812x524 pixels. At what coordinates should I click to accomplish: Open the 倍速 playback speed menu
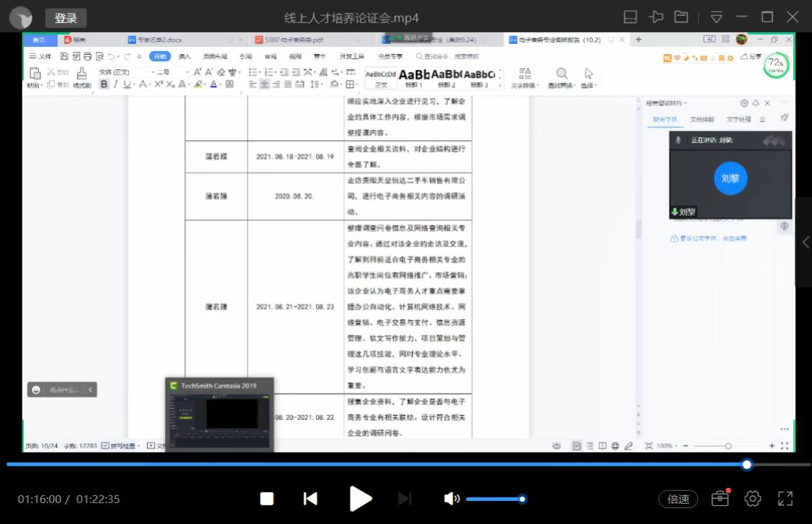click(678, 499)
